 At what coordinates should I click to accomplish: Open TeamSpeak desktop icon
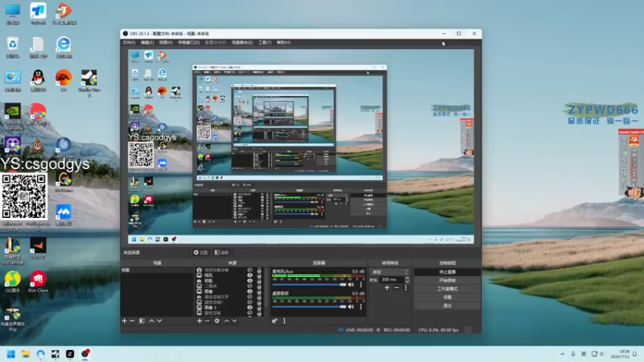pyautogui.click(x=64, y=148)
